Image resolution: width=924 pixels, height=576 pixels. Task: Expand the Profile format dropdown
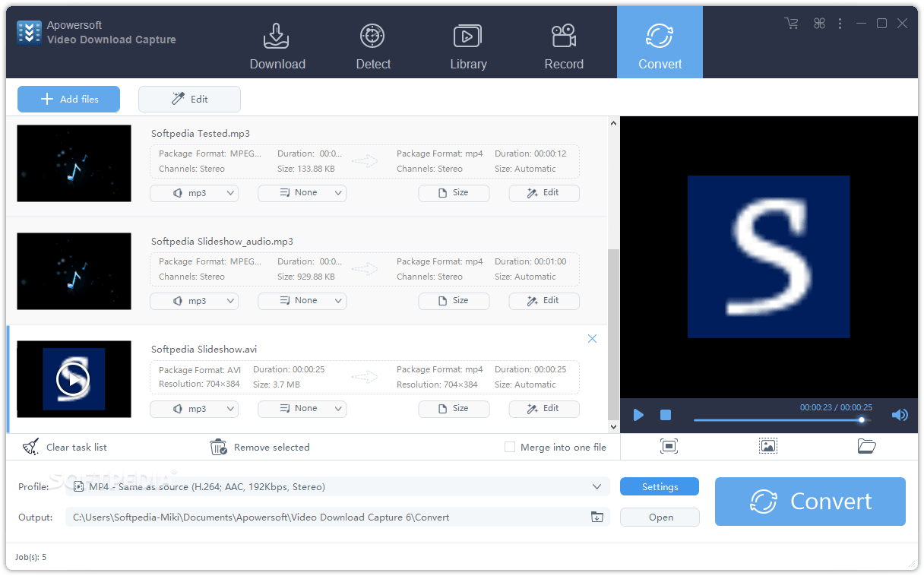pos(596,487)
